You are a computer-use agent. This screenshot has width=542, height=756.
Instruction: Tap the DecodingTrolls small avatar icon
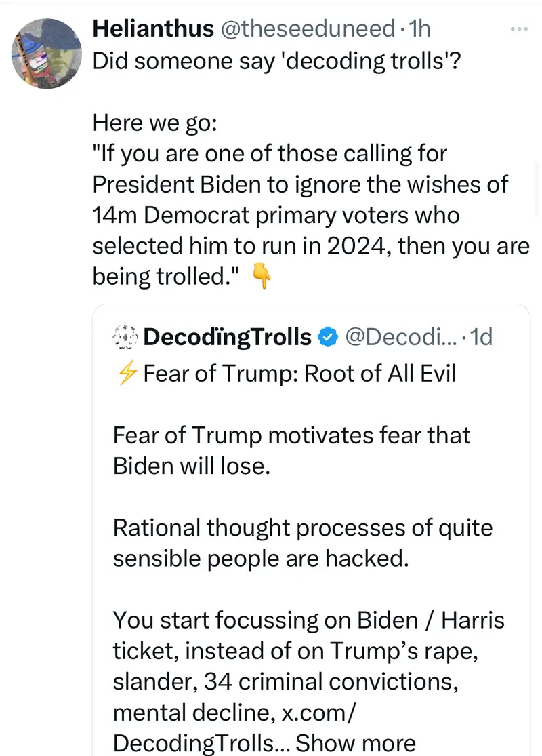(x=125, y=337)
